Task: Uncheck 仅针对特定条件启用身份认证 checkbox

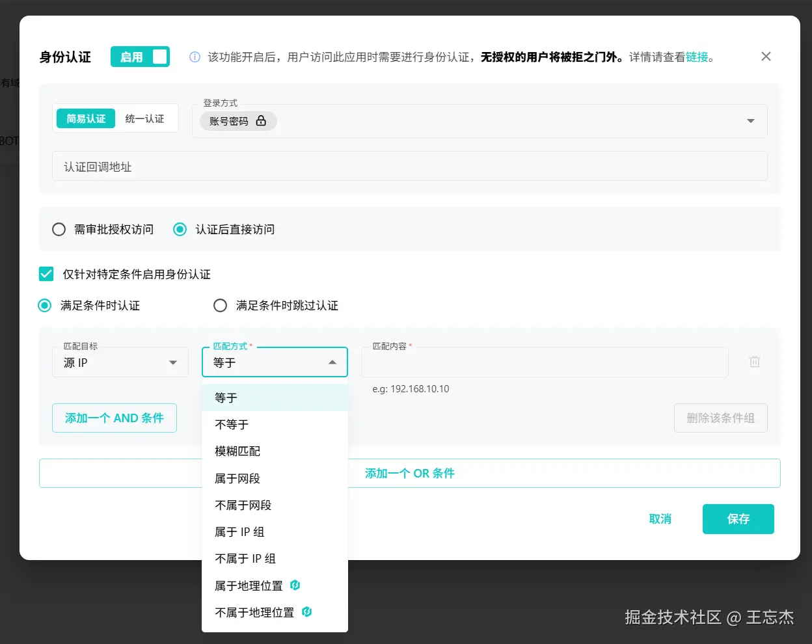Action: click(46, 274)
